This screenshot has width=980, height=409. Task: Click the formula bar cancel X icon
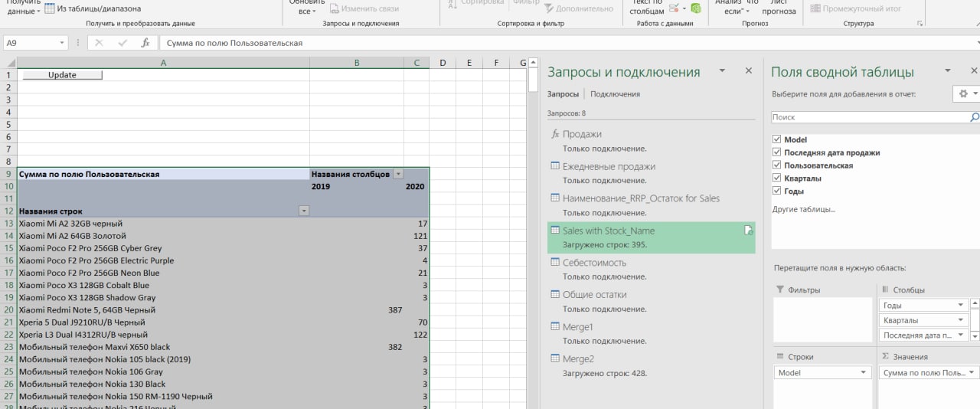click(x=99, y=43)
